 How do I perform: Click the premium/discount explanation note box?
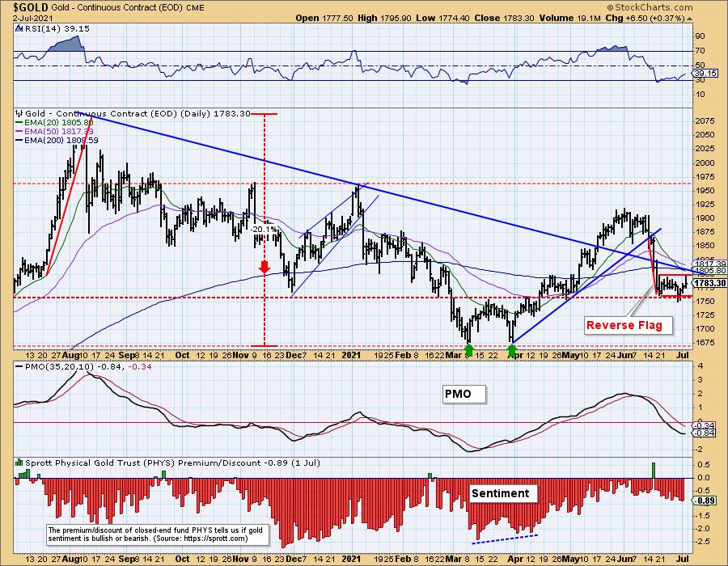pyautogui.click(x=158, y=534)
